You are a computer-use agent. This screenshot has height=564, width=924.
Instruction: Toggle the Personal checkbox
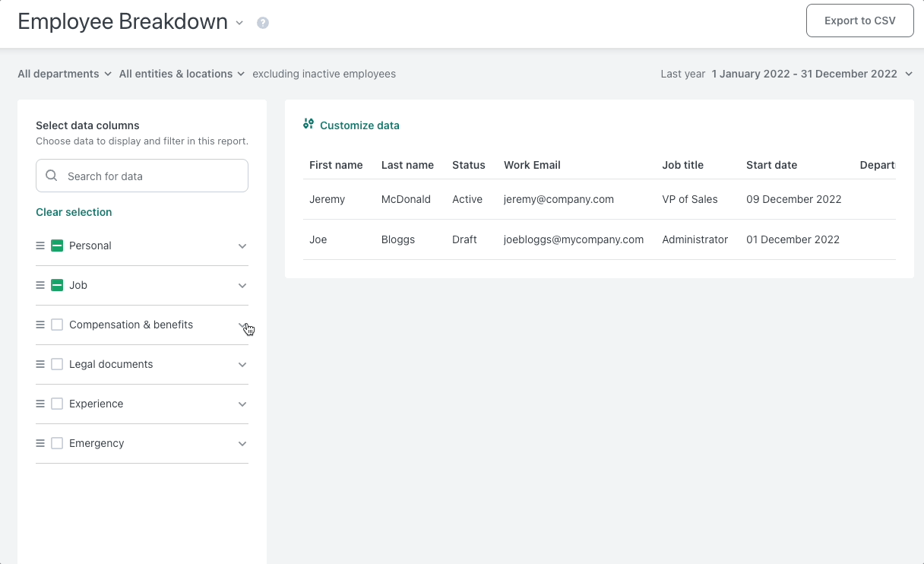click(57, 246)
